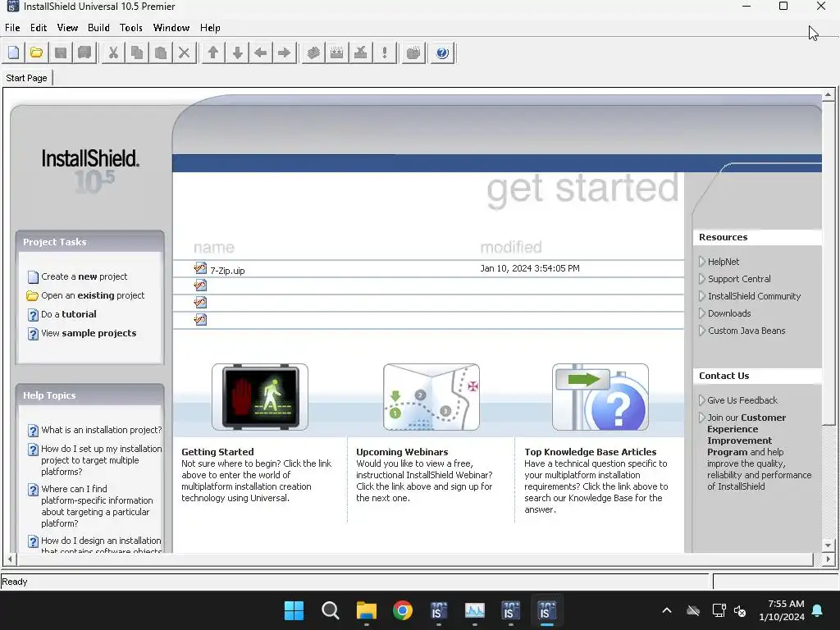Click the stacked-layers build toolbar icon
Image resolution: width=840 pixels, height=630 pixels.
[313, 52]
